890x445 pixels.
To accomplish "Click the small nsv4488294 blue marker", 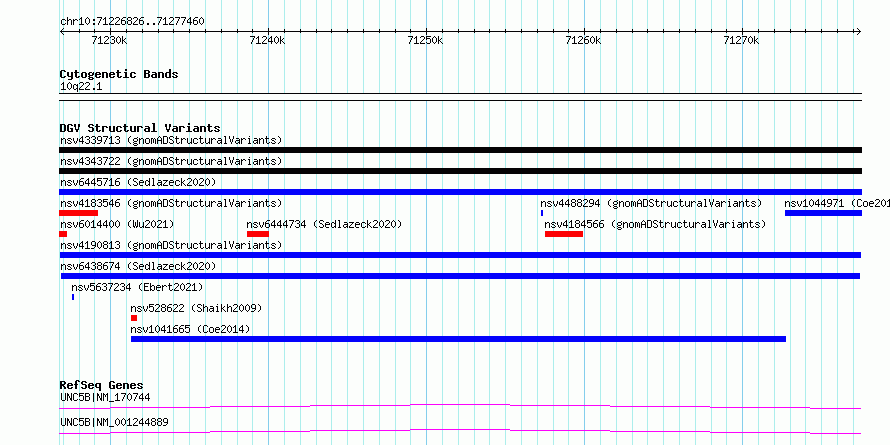I will [542, 213].
